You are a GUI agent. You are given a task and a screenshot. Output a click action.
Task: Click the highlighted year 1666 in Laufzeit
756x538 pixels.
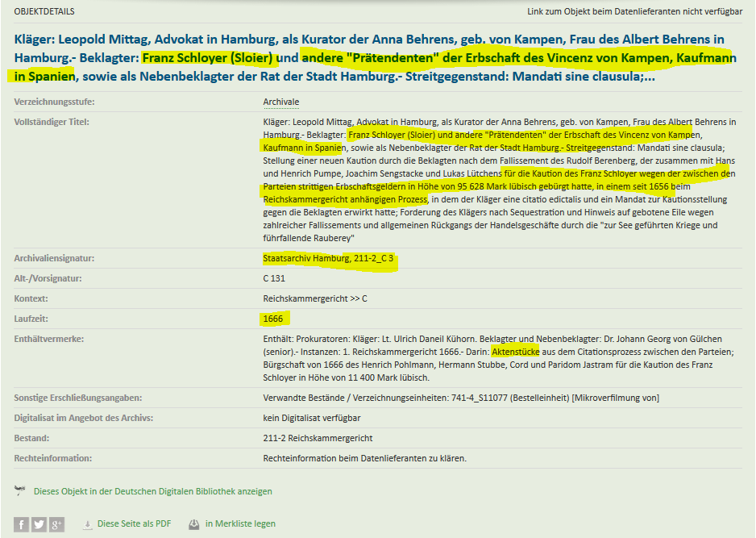273,319
